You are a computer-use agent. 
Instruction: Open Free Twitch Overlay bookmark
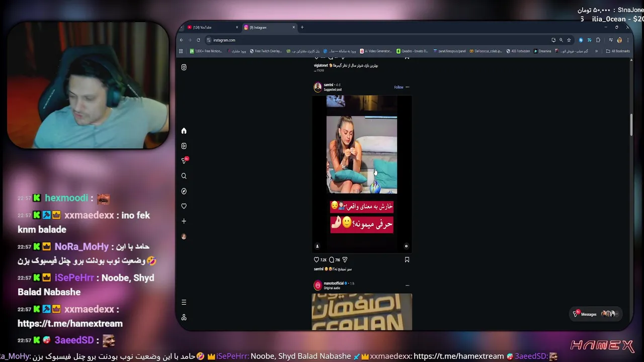click(267, 51)
